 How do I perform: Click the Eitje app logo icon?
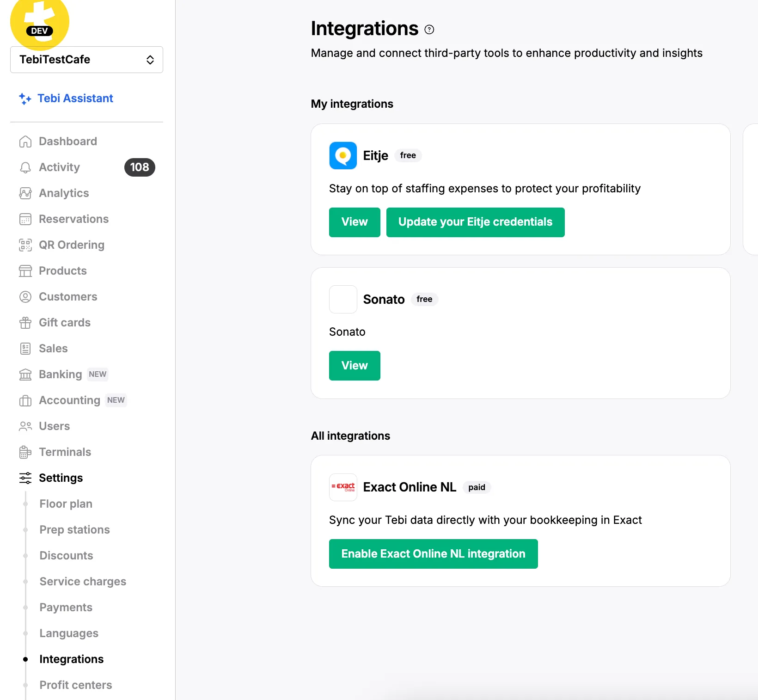[x=343, y=156]
